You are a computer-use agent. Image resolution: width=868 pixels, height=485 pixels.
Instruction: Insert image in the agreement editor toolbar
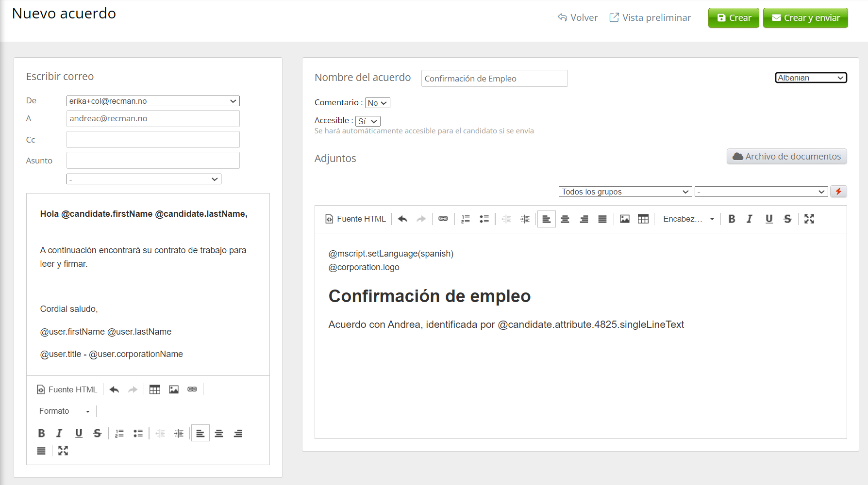[624, 219]
